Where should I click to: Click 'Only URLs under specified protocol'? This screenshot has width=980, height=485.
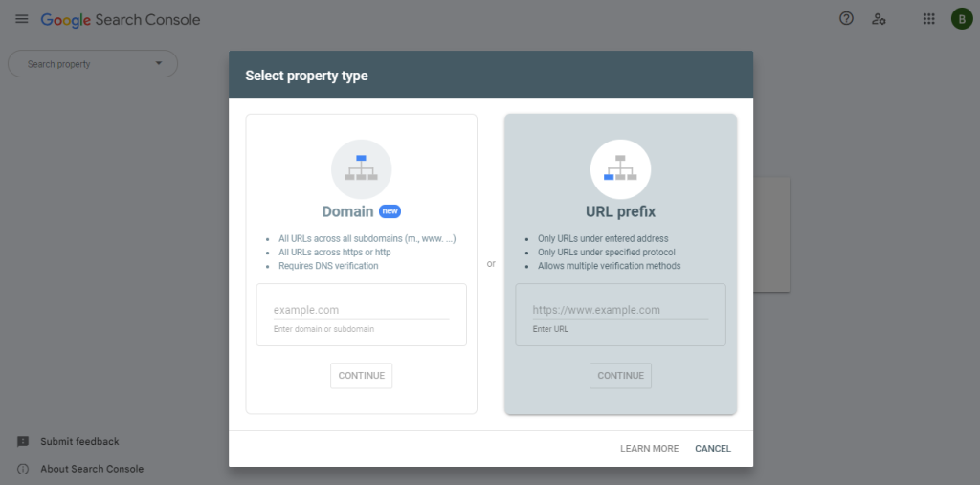[606, 253]
